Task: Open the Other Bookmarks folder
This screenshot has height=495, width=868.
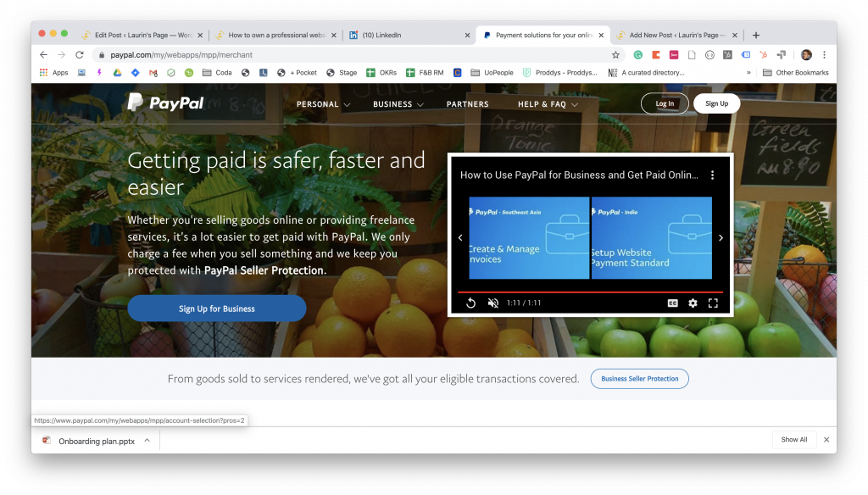Action: tap(795, 73)
